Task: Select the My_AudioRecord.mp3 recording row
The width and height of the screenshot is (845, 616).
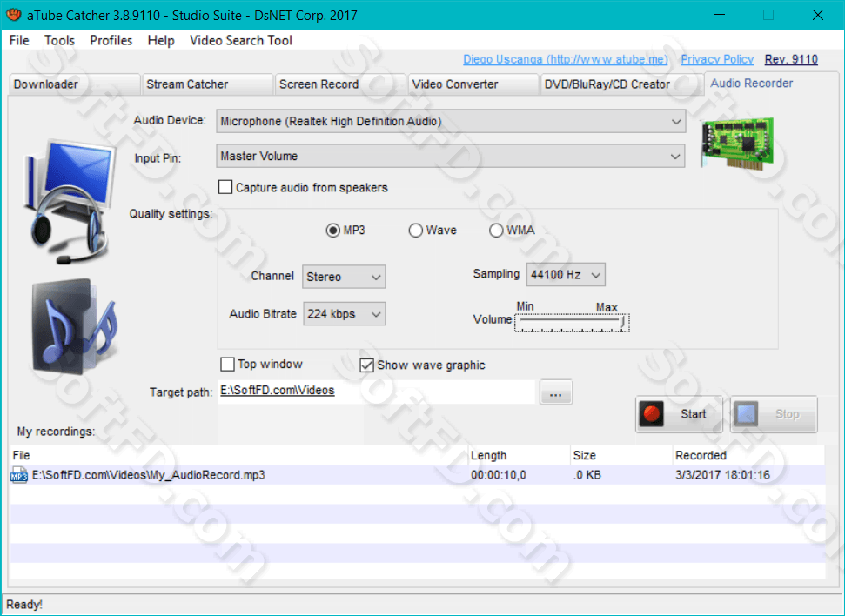Action: [417, 475]
